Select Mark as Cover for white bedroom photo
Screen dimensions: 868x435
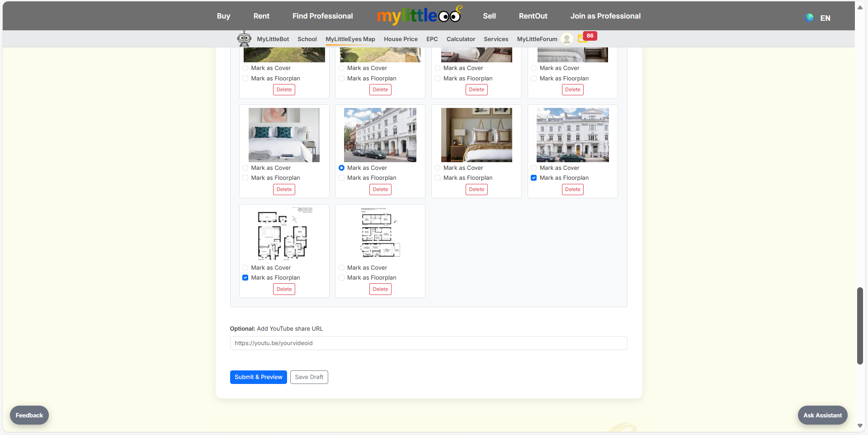click(245, 168)
